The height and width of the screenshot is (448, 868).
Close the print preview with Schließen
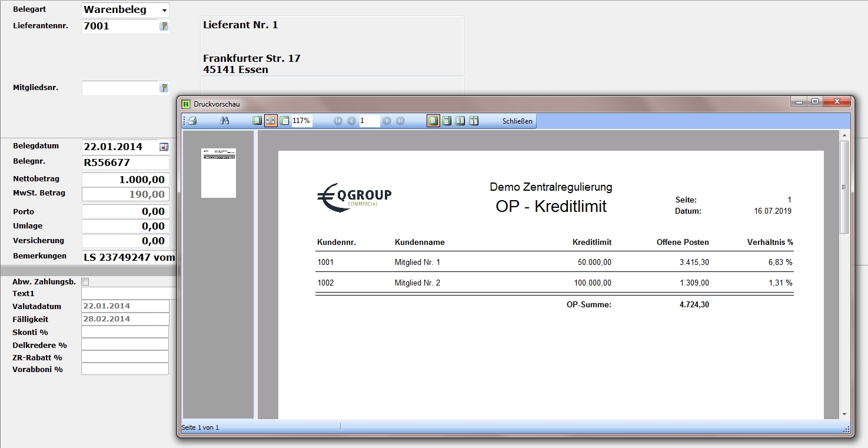coord(517,121)
